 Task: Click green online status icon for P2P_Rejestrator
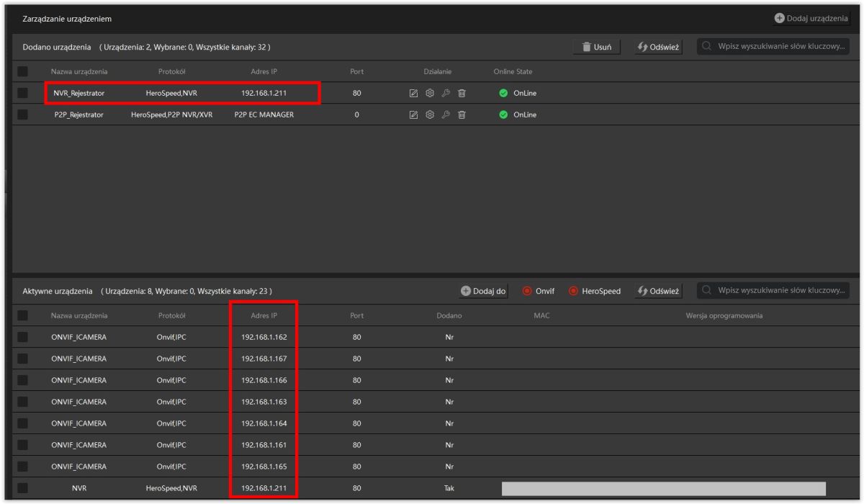[503, 114]
